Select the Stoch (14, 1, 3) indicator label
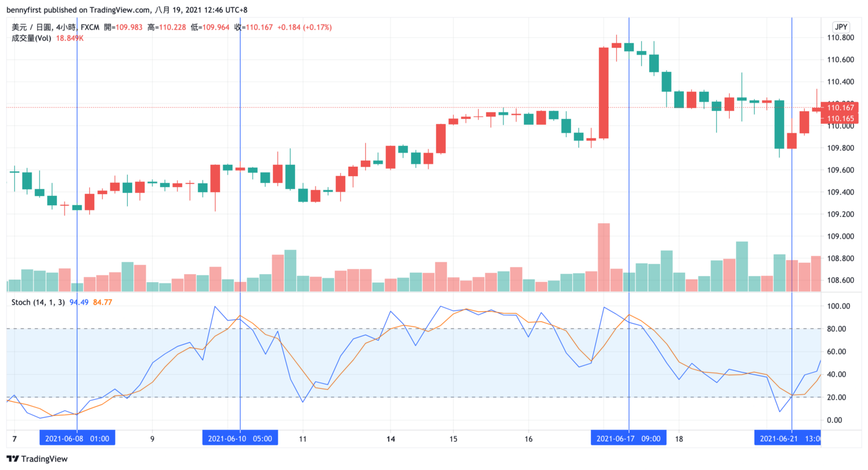Image resolution: width=868 pixels, height=470 pixels. 39,302
